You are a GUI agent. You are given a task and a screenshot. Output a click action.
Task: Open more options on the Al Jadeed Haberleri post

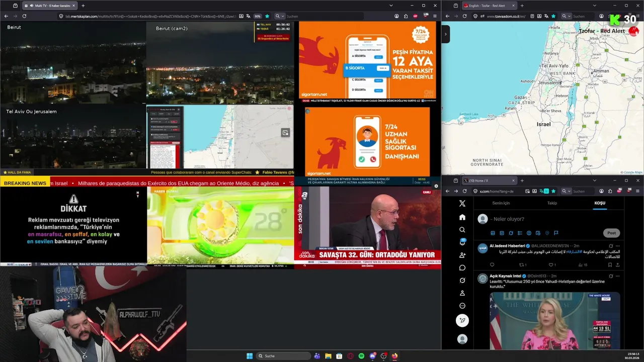[617, 246]
